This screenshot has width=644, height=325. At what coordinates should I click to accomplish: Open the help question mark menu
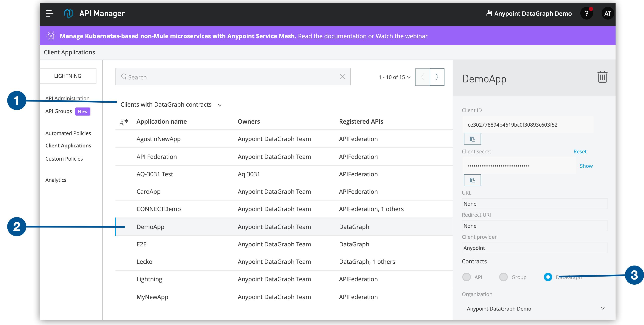point(586,13)
